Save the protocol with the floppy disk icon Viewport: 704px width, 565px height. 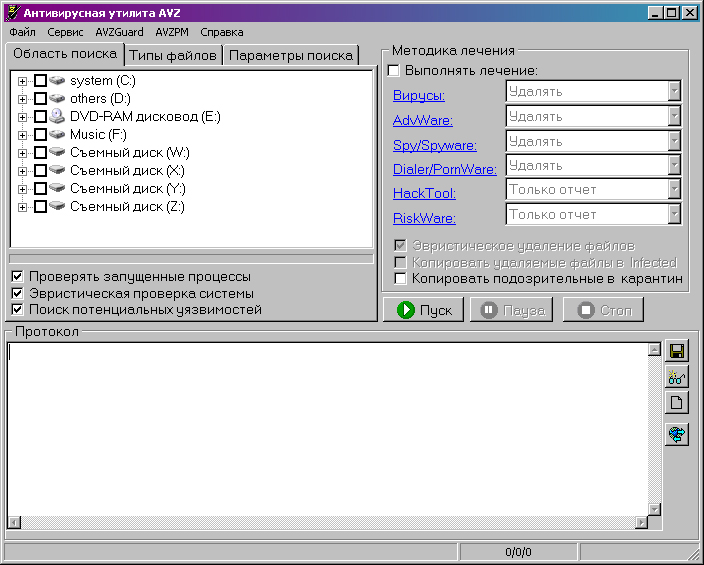tap(677, 351)
